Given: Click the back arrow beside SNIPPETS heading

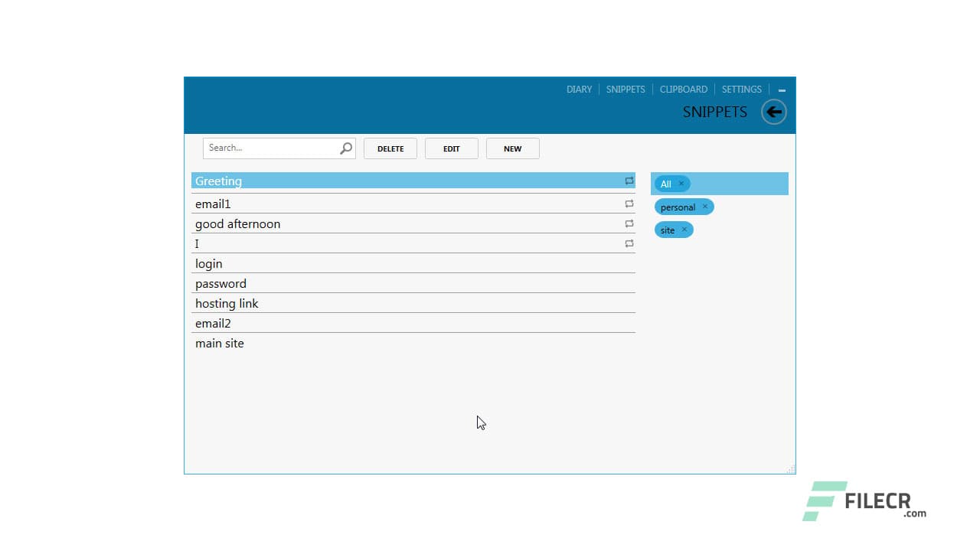Looking at the screenshot, I should [x=773, y=112].
